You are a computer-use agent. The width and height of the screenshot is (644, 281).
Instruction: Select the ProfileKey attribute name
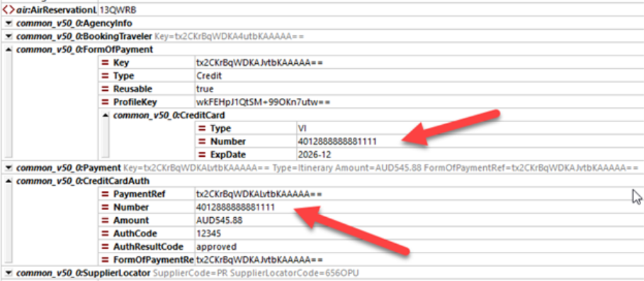click(x=135, y=102)
